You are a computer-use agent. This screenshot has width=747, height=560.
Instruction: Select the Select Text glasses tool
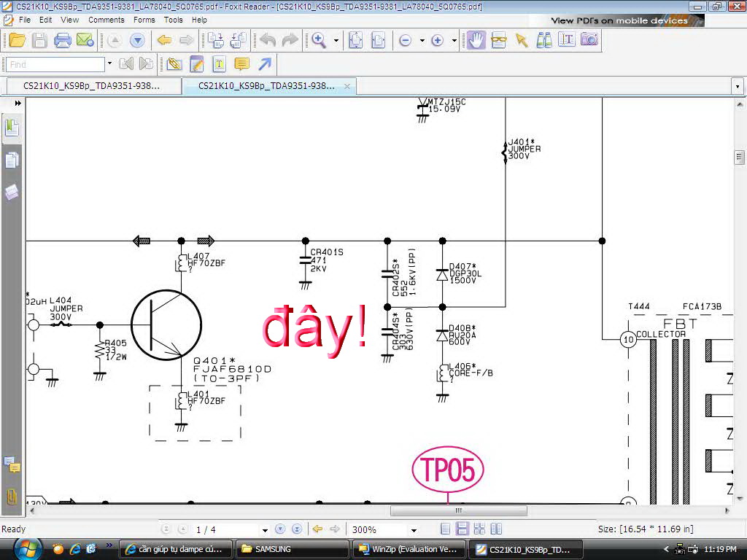pyautogui.click(x=499, y=41)
